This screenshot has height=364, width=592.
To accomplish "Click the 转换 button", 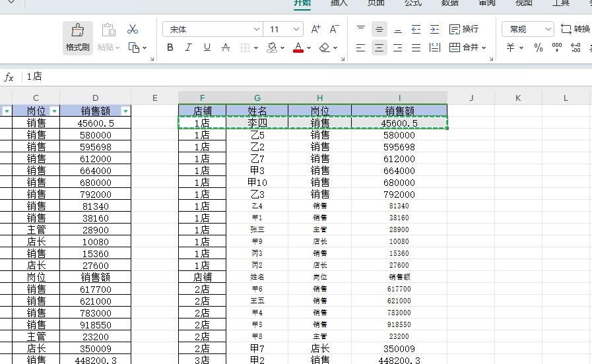I will point(576,29).
